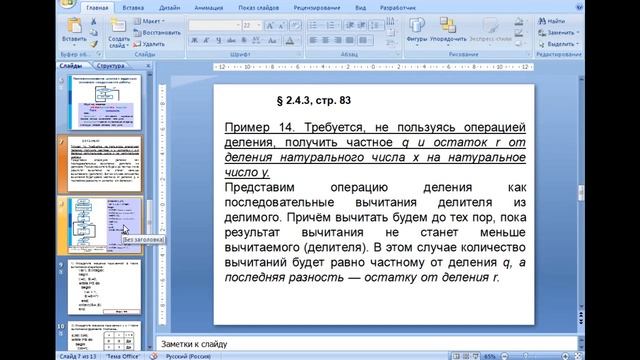Switch to the Структура pane tab
Image resolution: width=640 pixels, height=360 pixels.
click(x=111, y=66)
